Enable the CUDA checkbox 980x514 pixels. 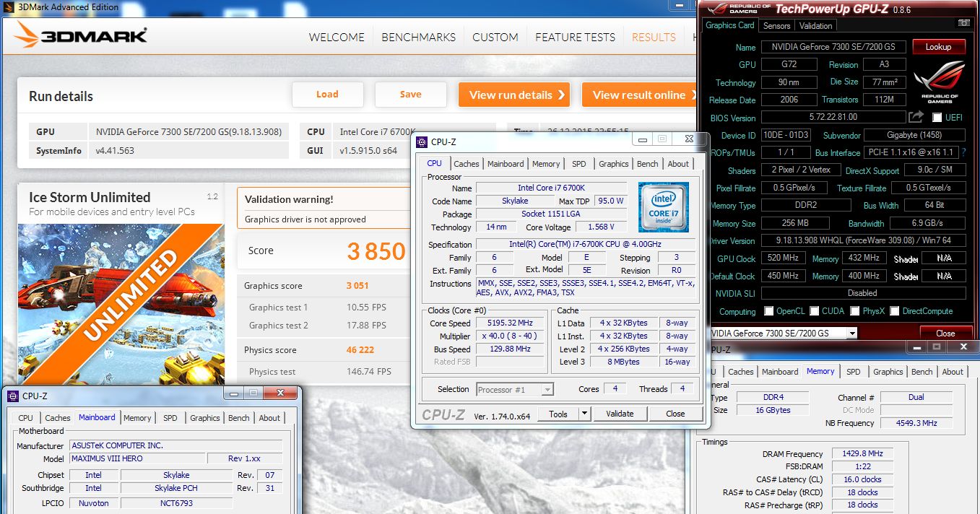[815, 311]
